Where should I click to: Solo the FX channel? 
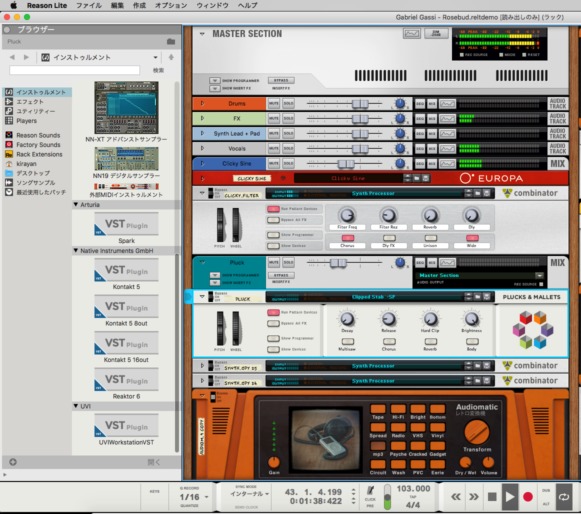tap(288, 118)
